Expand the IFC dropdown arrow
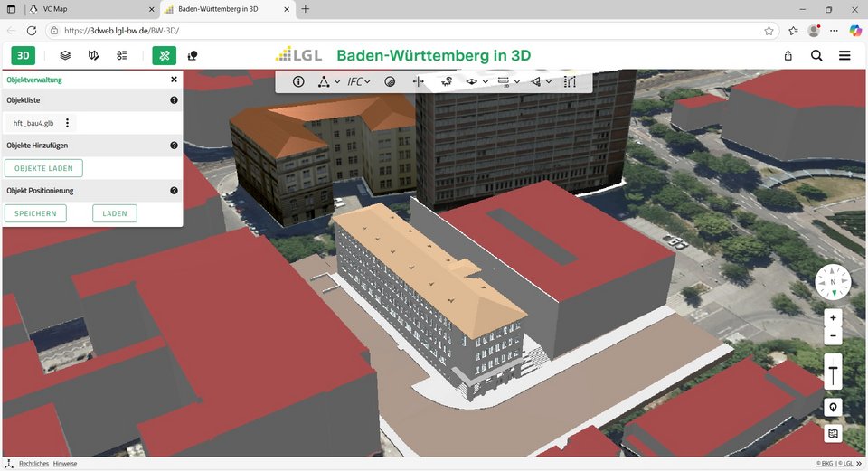The height and width of the screenshot is (471, 868). pyautogui.click(x=368, y=82)
